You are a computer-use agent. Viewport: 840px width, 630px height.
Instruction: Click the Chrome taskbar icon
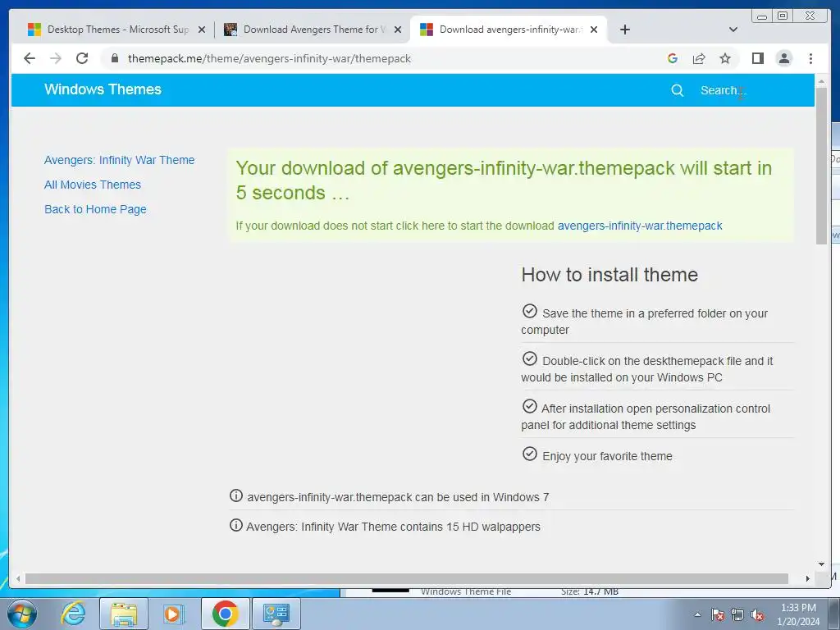(225, 614)
